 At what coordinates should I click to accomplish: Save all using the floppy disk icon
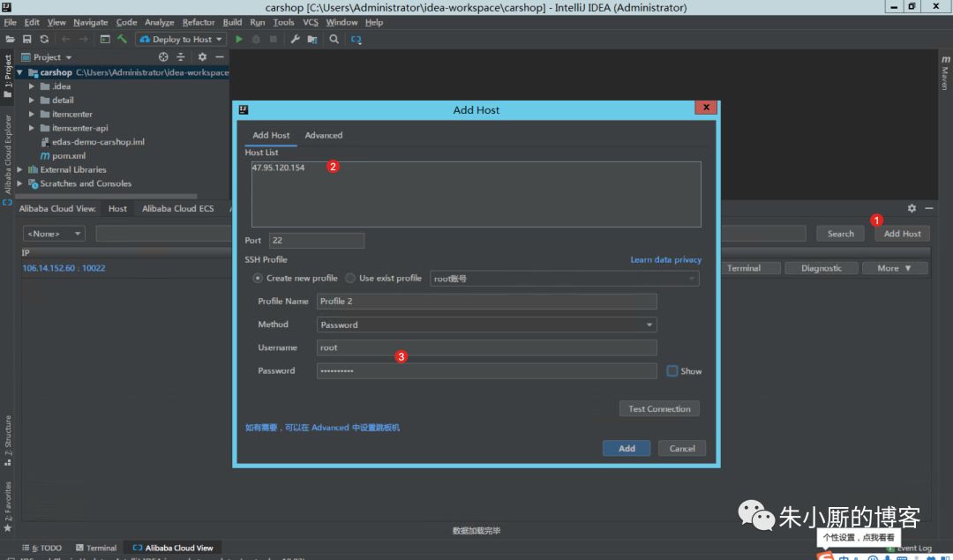coord(26,39)
